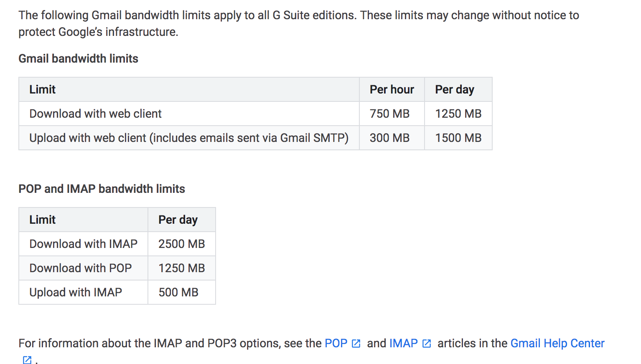
Task: Click the external-link icon next to IMAP
Action: point(427,344)
